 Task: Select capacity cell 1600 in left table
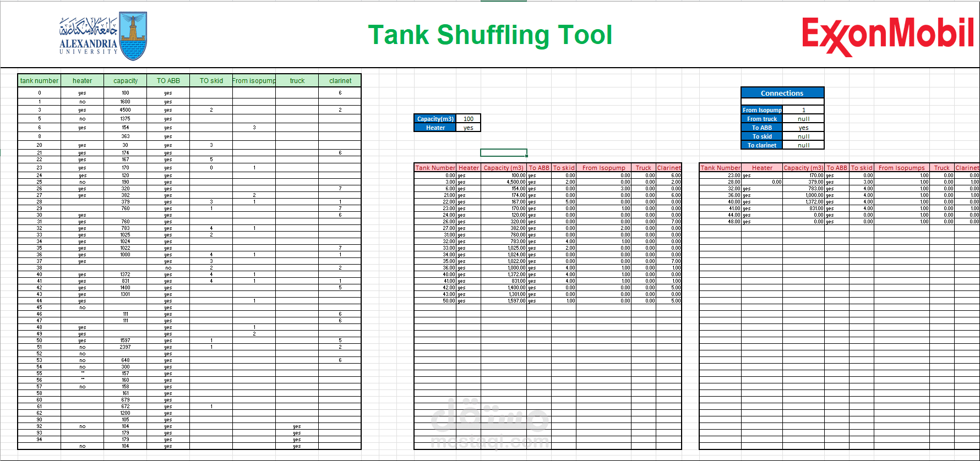tap(125, 102)
